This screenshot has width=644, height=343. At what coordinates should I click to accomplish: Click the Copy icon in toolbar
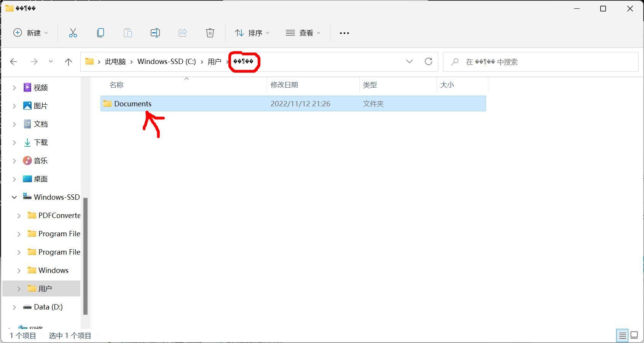pyautogui.click(x=100, y=33)
